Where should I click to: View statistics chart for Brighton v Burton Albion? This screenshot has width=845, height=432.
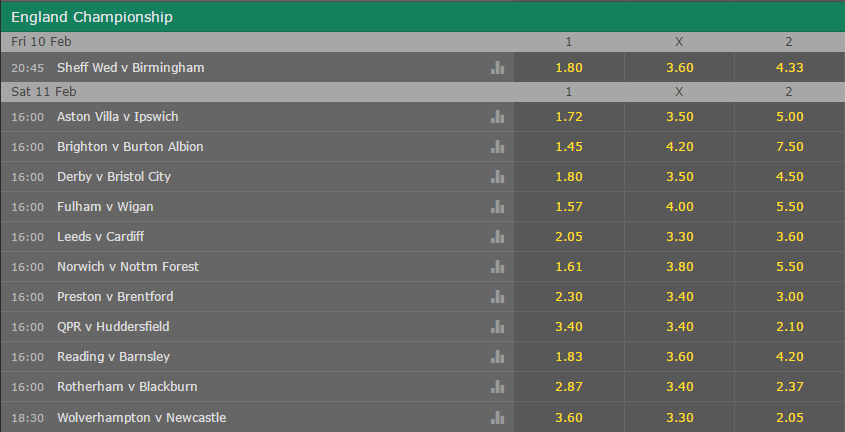tap(497, 147)
